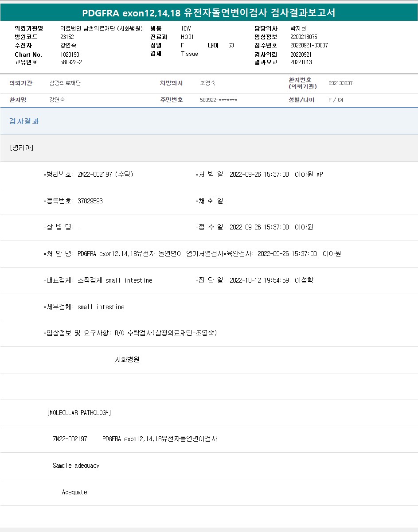The height and width of the screenshot is (532, 418).
Task: Select the hospital code value 23152
Action: click(x=68, y=37)
